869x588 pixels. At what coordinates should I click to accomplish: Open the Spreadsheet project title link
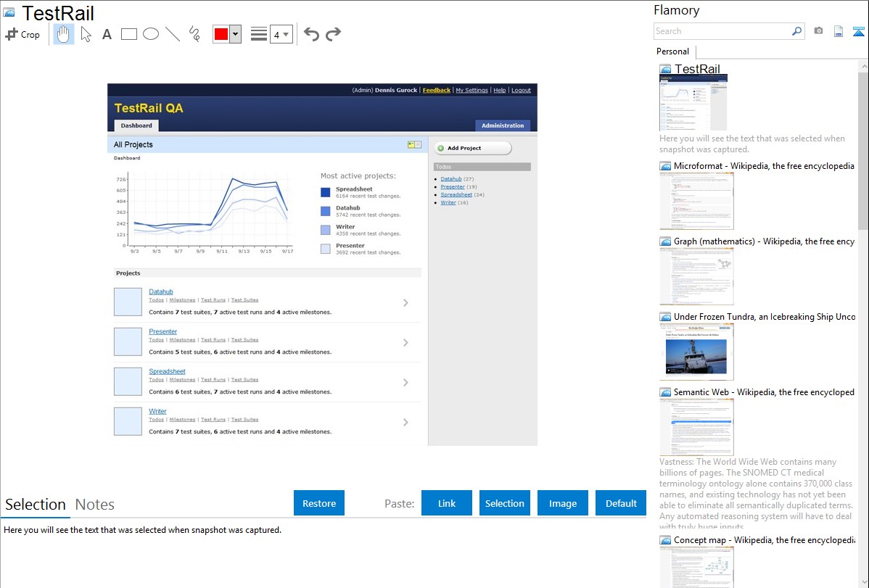click(167, 371)
